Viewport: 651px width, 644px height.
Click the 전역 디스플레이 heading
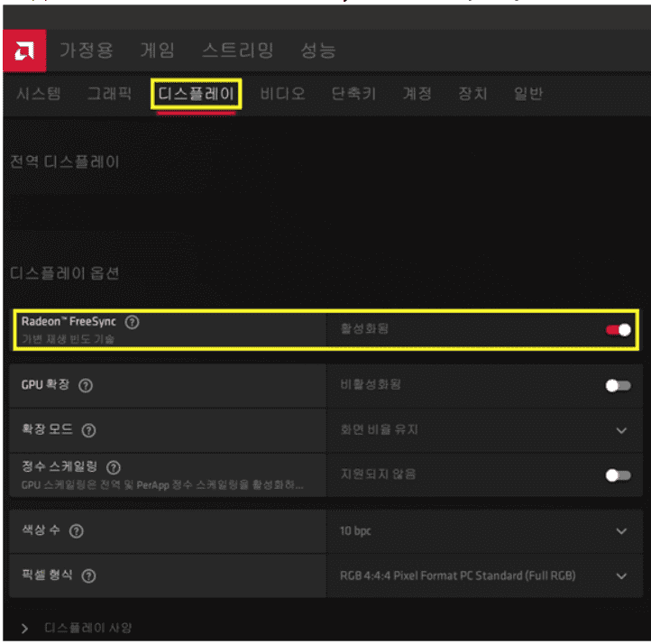click(x=64, y=162)
